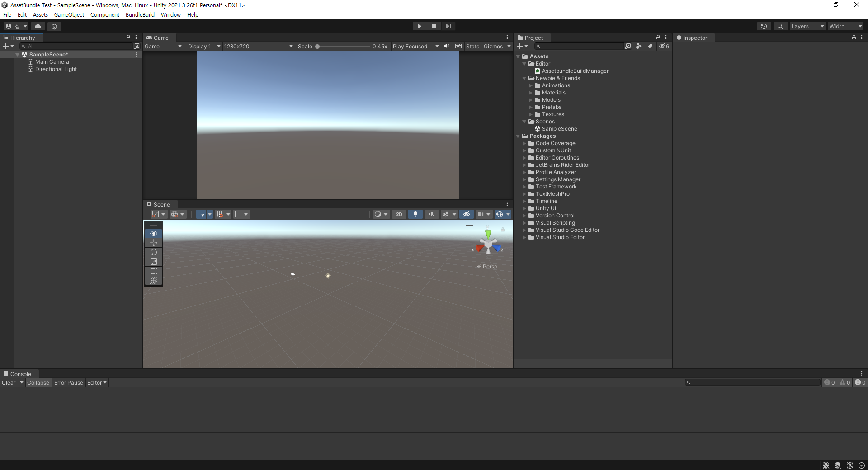Open the tool handle rotation global dropdown
This screenshot has width=868, height=470.
[178, 214]
